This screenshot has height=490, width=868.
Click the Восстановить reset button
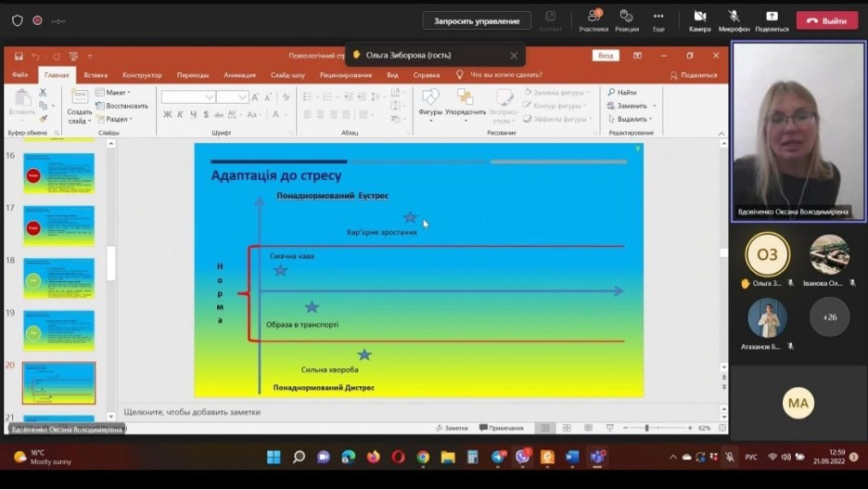click(x=121, y=106)
